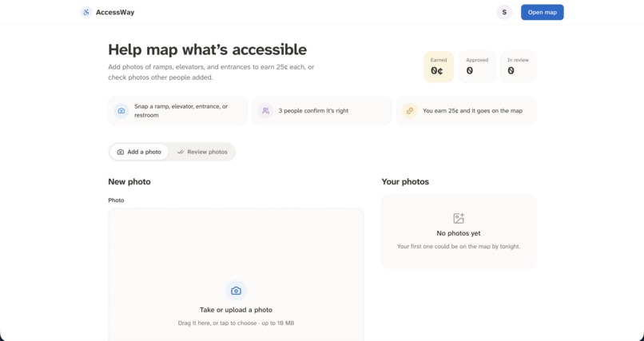Click the camera icon in the upload area
This screenshot has height=341, width=644.
tap(236, 291)
